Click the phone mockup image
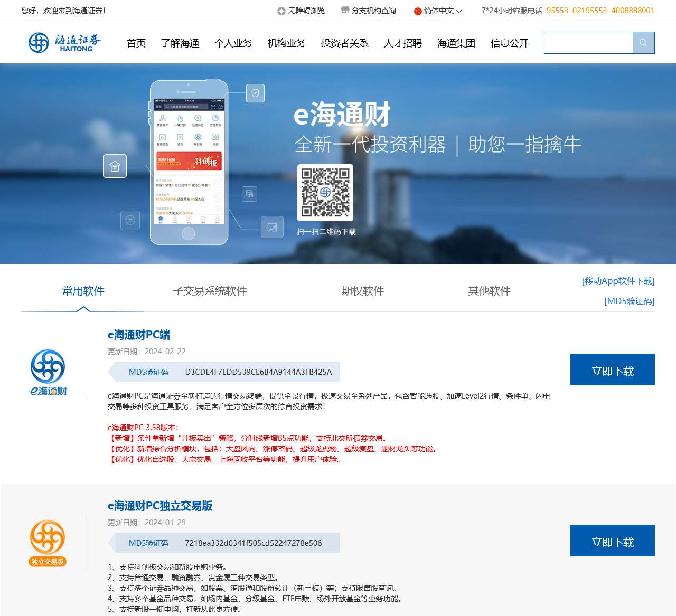The width and height of the screenshot is (676, 616). tap(189, 163)
